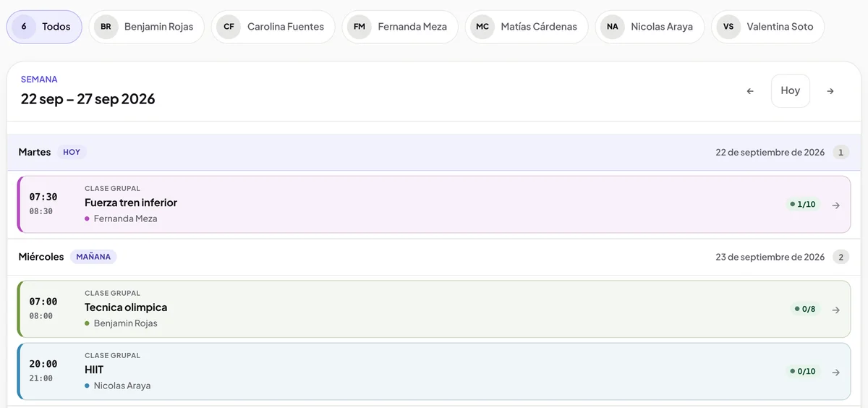Click instructor Benjamin Rojas in class card
868x408 pixels.
click(x=125, y=323)
